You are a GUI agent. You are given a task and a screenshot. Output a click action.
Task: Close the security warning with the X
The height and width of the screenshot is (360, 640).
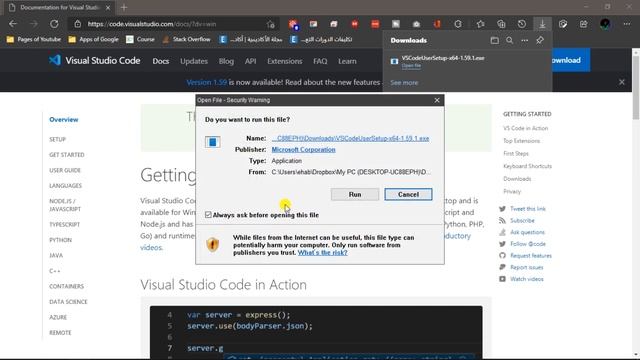tap(437, 100)
